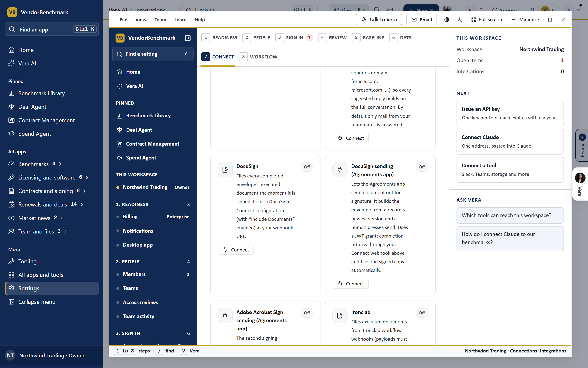Click Talk to Vera button
This screenshot has height=368, width=588.
379,20
